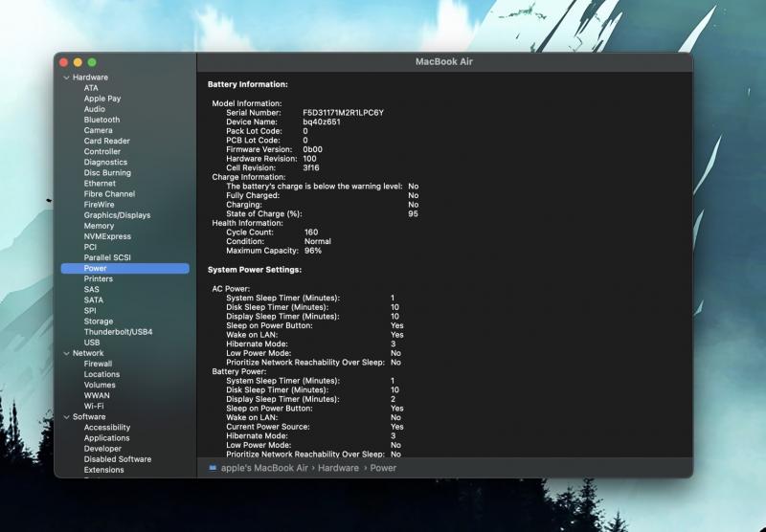Click the Hardware section heading

90,78
